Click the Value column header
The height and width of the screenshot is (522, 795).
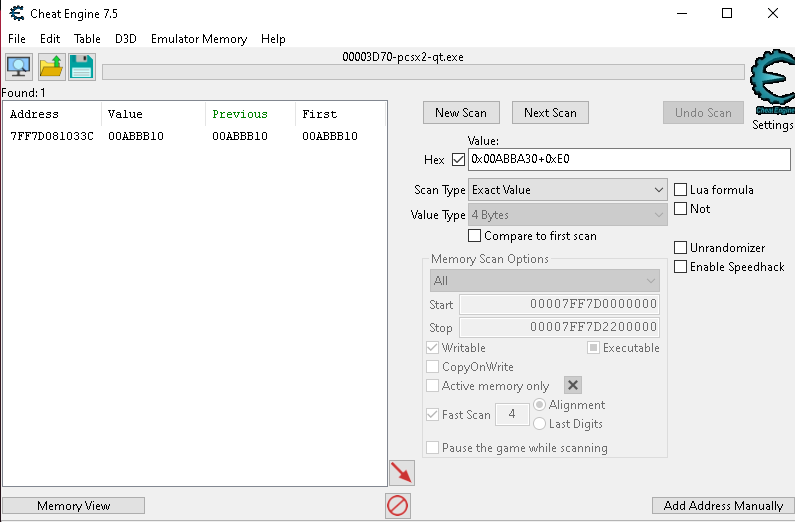point(154,114)
